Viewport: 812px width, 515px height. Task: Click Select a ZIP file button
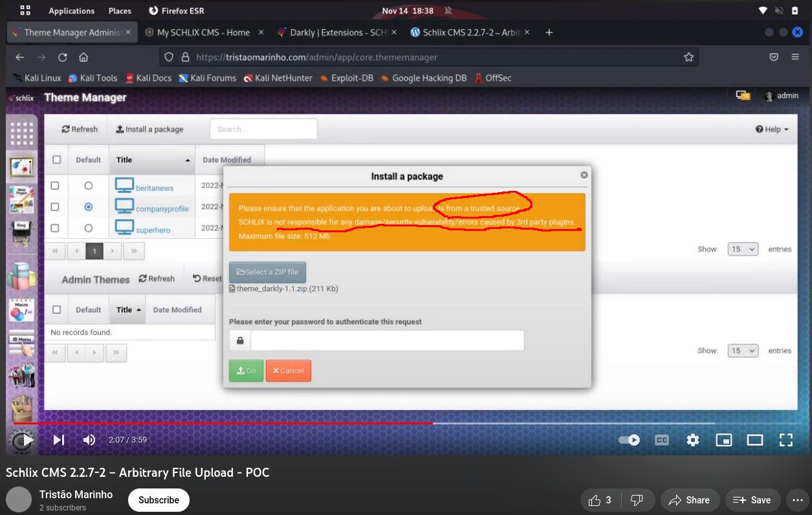point(268,272)
